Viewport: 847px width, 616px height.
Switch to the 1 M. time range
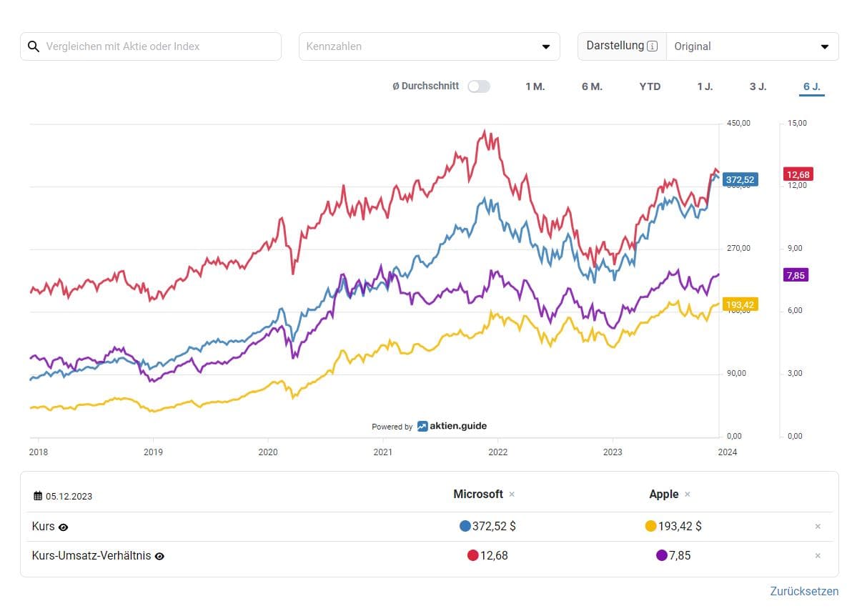[535, 86]
